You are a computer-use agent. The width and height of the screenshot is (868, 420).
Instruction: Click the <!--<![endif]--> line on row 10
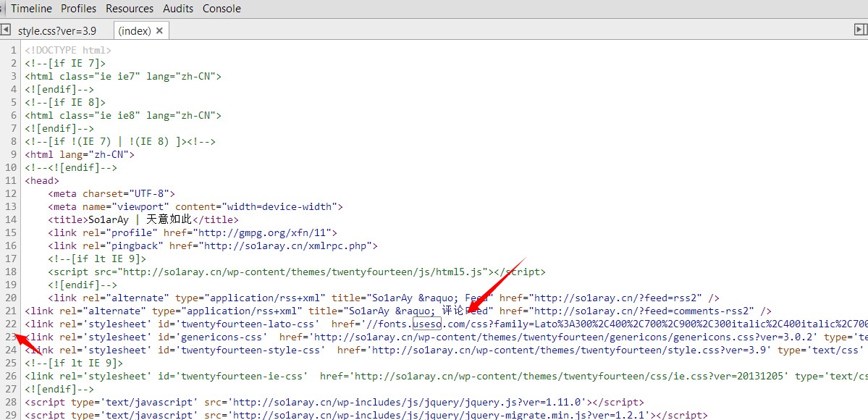(x=71, y=168)
